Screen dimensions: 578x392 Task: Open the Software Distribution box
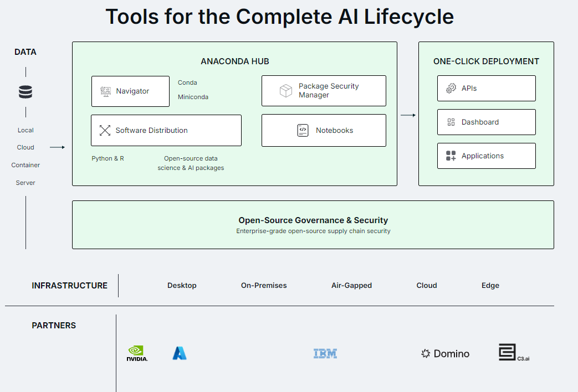166,131
